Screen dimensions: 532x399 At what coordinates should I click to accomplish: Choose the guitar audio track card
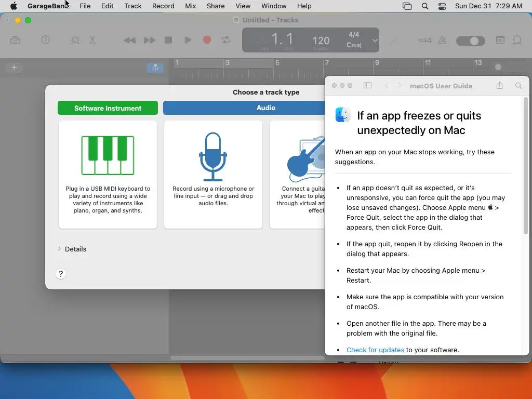pyautogui.click(x=297, y=175)
